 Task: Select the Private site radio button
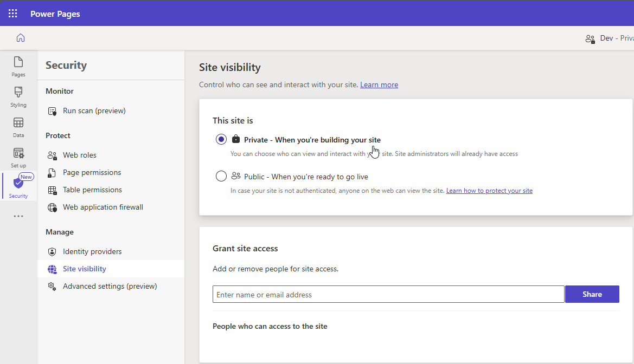221,139
